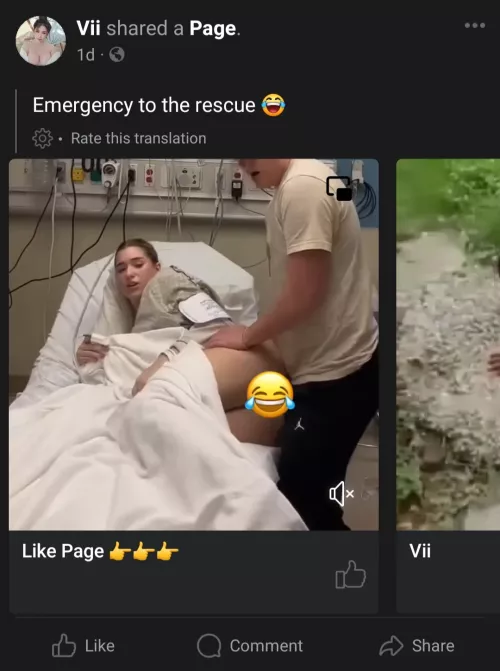500x671 pixels.
Task: Follow the bold Page link in header
Action: coord(213,28)
